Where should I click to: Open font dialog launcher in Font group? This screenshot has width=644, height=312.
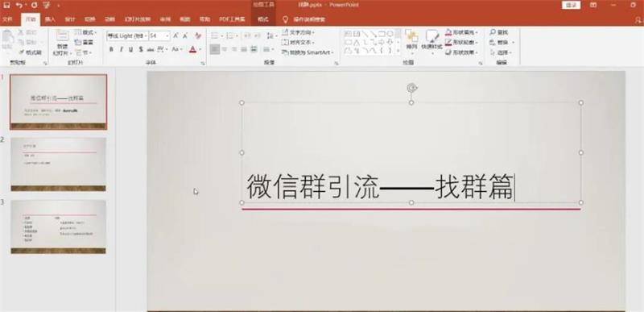[203, 64]
